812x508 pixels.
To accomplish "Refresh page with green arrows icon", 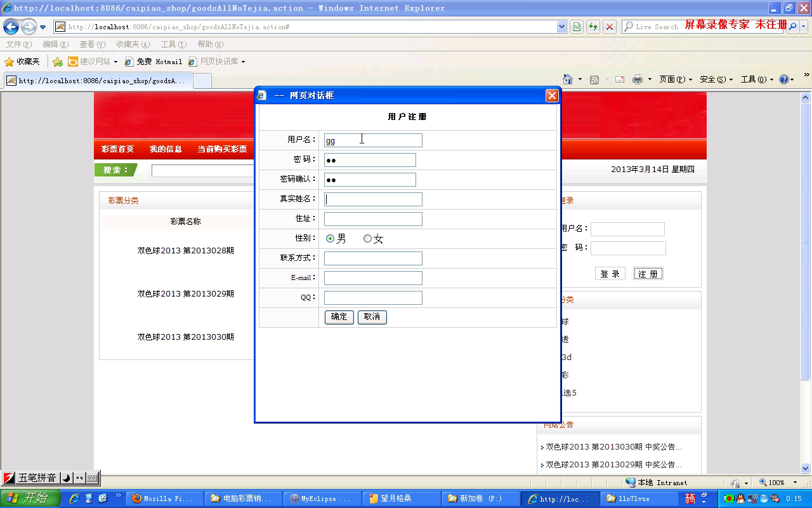I will click(593, 27).
